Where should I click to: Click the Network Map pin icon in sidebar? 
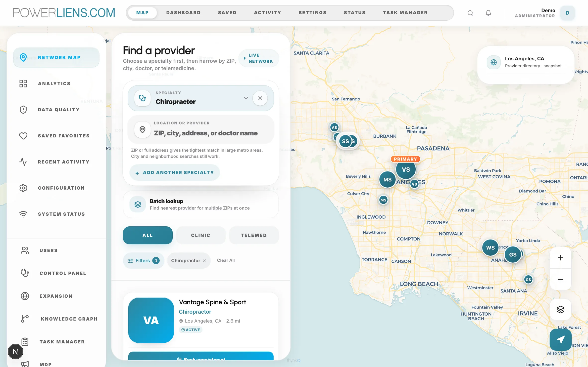[x=23, y=57]
